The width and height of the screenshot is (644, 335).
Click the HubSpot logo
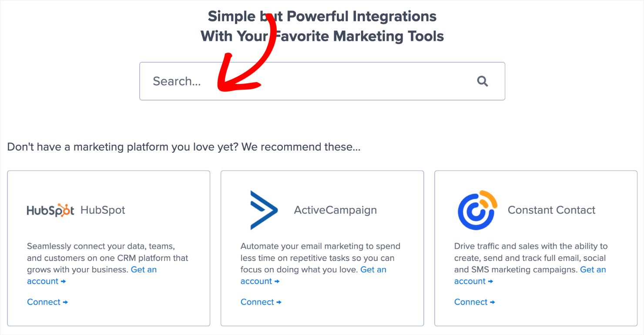click(50, 210)
